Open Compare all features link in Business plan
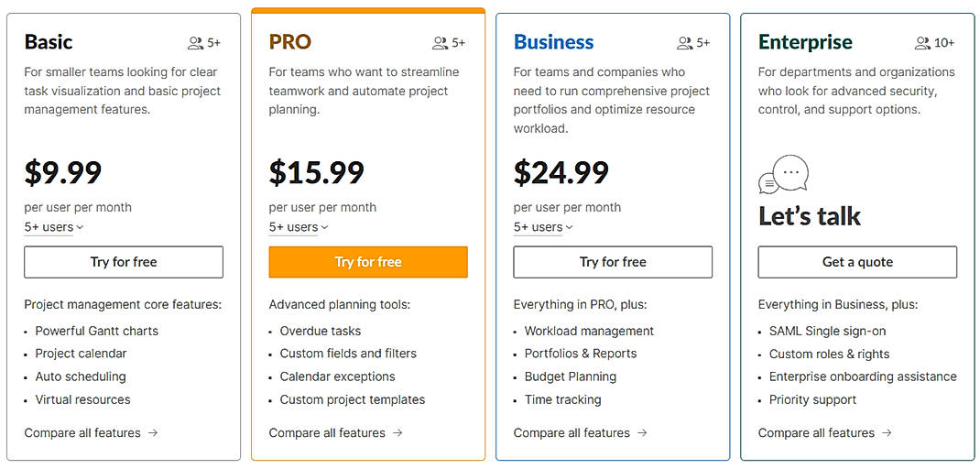The height and width of the screenshot is (469, 980). click(572, 433)
